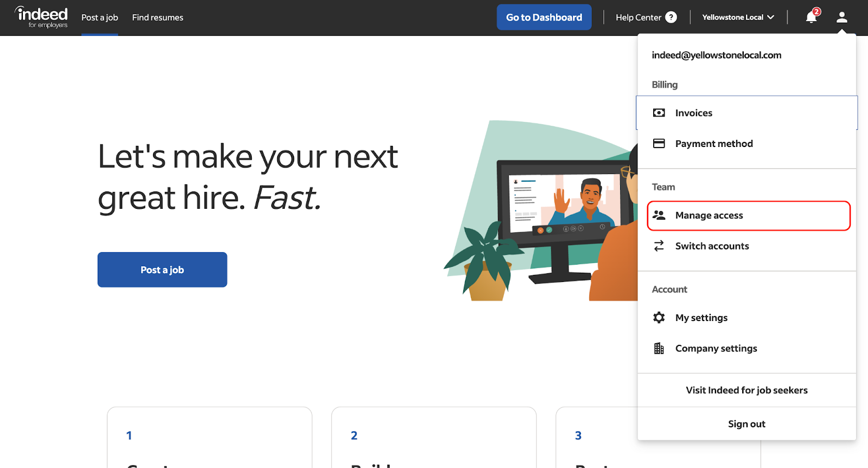
Task: Click the notifications bell icon
Action: pos(811,17)
